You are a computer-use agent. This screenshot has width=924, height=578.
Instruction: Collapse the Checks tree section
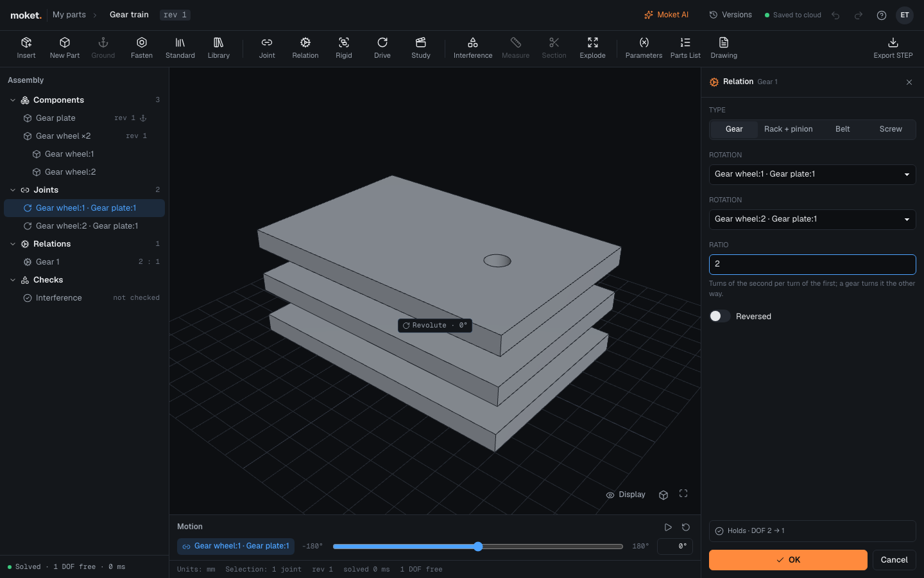click(x=13, y=280)
